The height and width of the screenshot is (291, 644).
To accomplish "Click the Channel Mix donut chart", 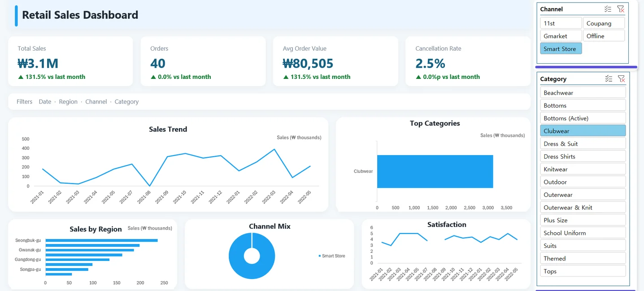I will click(252, 256).
